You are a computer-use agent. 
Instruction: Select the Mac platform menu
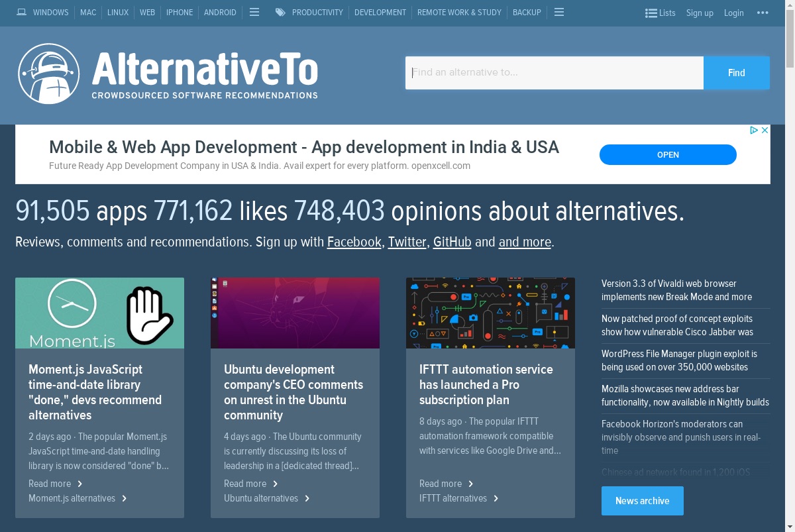pyautogui.click(x=88, y=13)
